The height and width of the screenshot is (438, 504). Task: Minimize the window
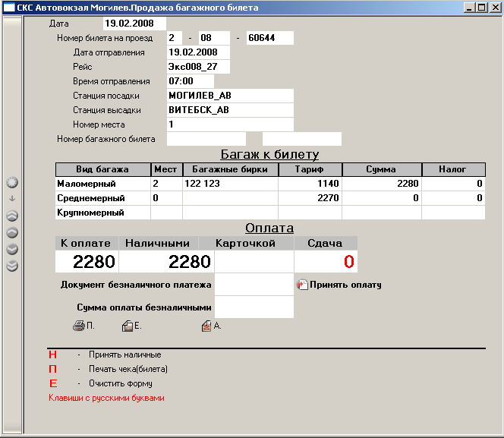470,8
